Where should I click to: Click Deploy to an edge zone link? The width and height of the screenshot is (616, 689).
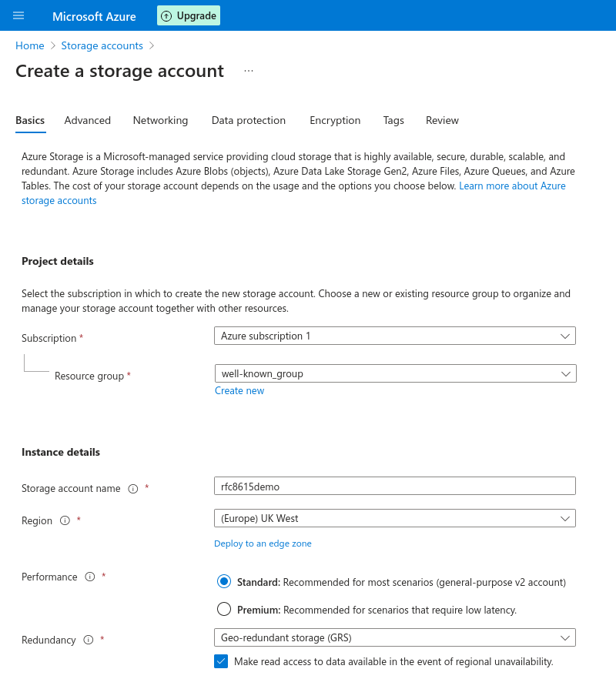(x=263, y=544)
